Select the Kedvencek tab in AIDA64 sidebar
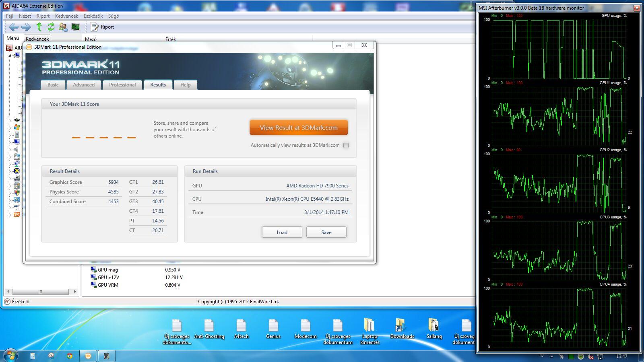The image size is (644, 362). coord(37,39)
